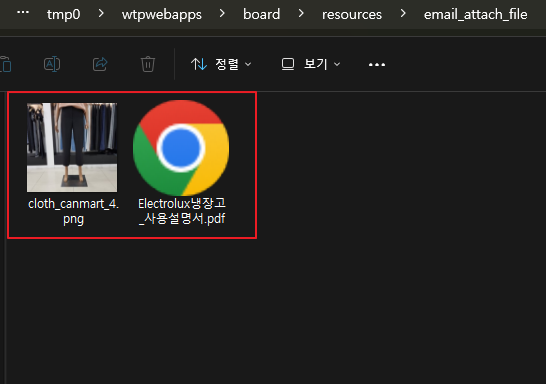Expand chevron after board breadcrumb
546x384 pixels.
[x=301, y=14]
